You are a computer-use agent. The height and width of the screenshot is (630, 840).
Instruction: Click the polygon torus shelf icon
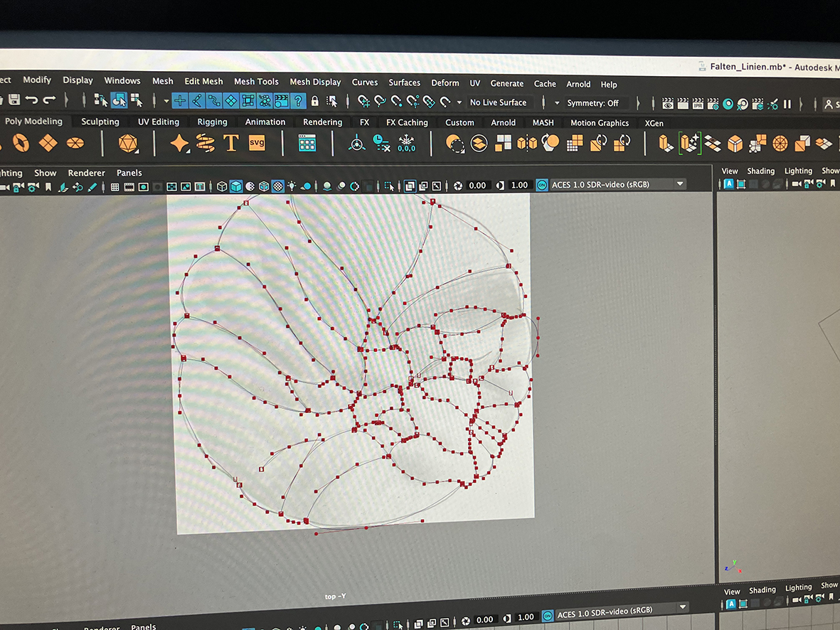(x=21, y=142)
